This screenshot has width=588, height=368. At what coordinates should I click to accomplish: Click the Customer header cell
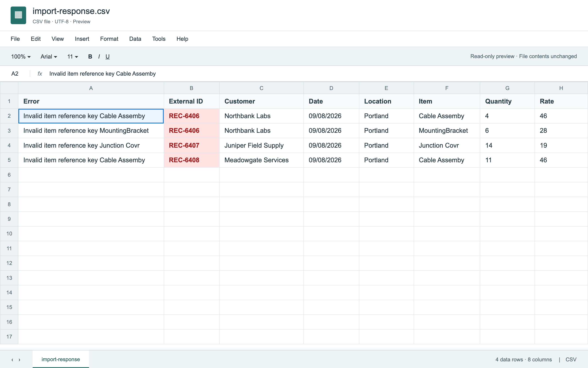[261, 101]
